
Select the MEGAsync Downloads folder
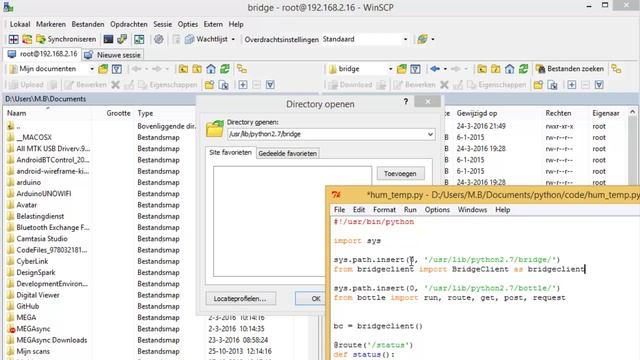[51, 340]
